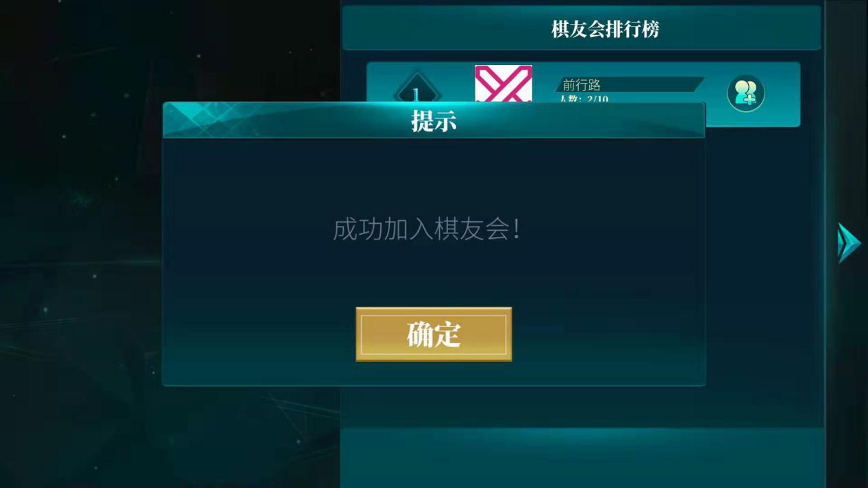
Task: Select the rank 1 diamond badge
Action: (x=416, y=88)
